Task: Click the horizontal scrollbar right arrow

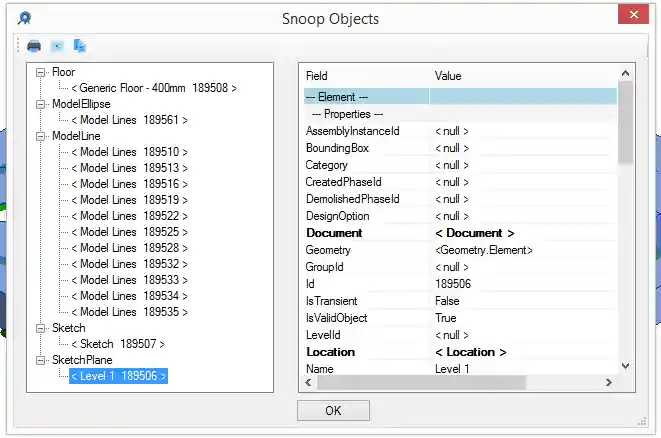Action: click(x=610, y=383)
